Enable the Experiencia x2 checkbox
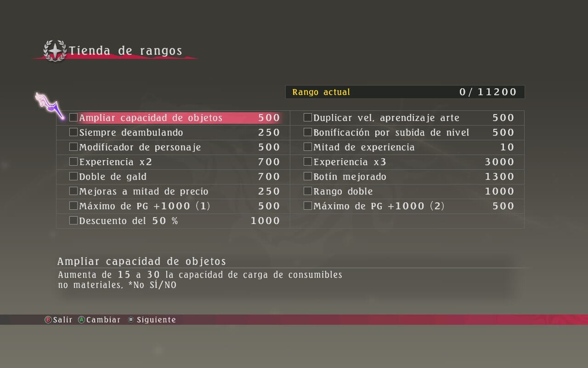 73,162
